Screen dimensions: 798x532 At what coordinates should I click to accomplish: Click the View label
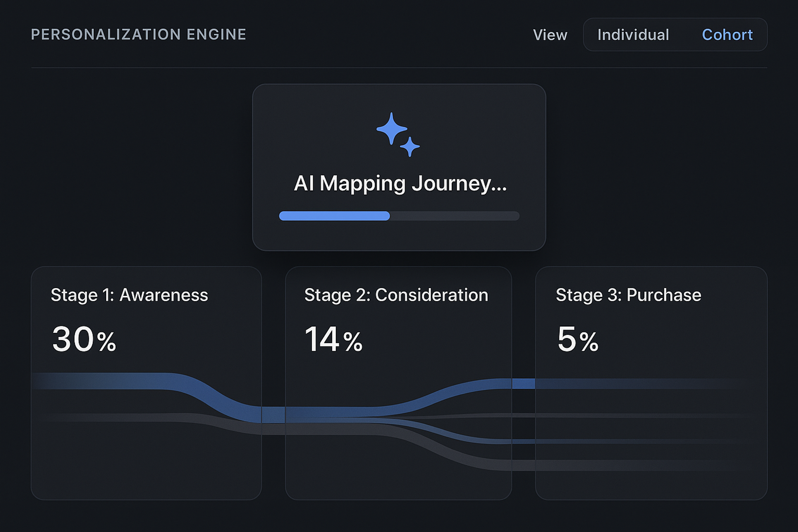(x=550, y=35)
